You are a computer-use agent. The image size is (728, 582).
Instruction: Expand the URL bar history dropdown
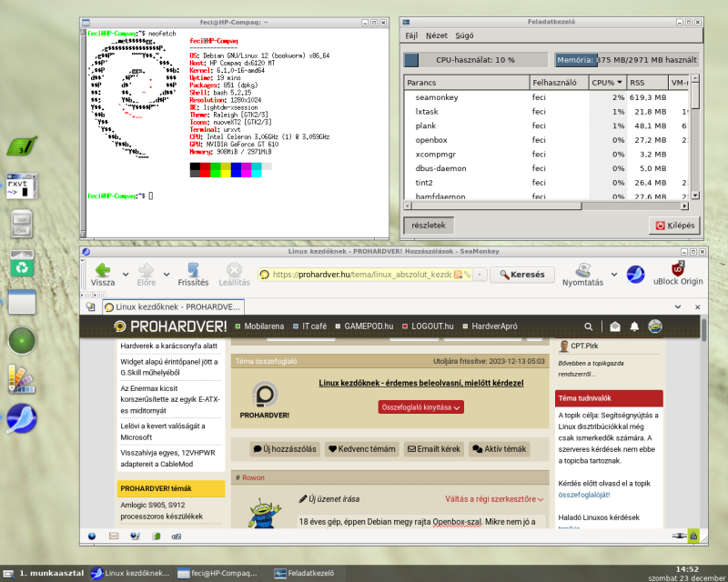point(480,275)
